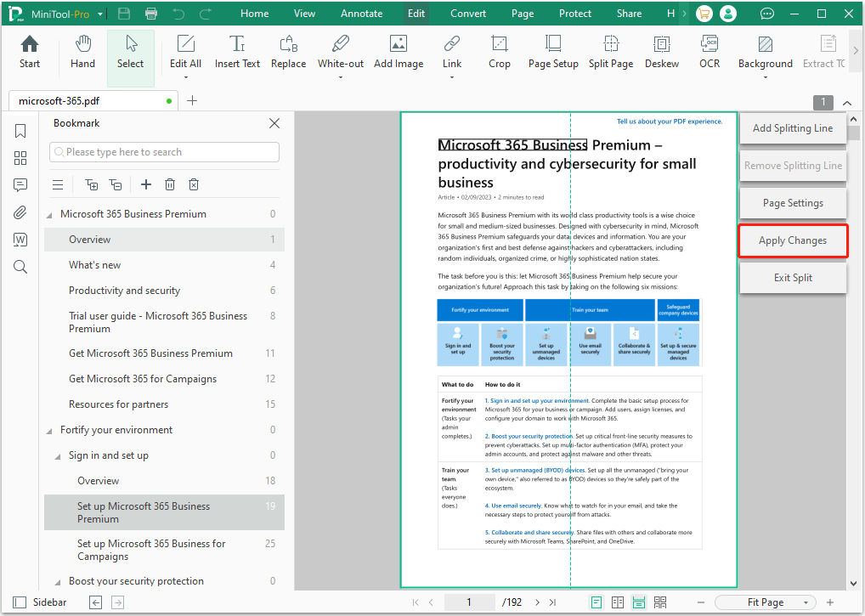Switch to the Convert ribbon tab

pos(467,13)
